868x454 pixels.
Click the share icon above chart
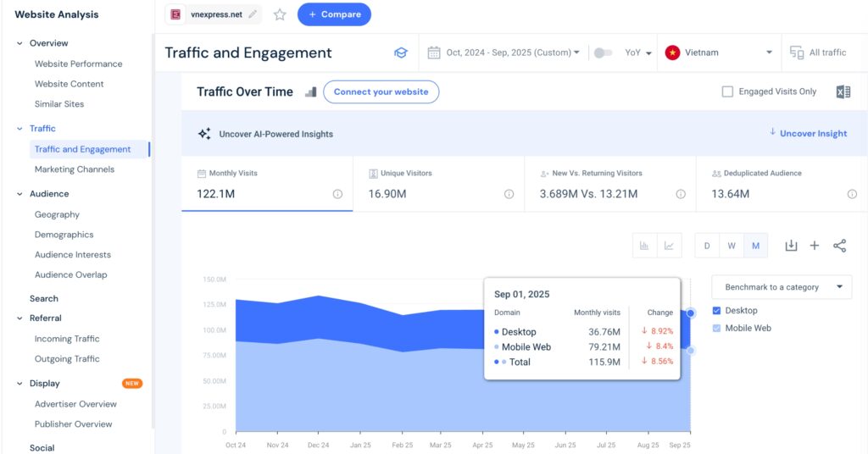(839, 246)
